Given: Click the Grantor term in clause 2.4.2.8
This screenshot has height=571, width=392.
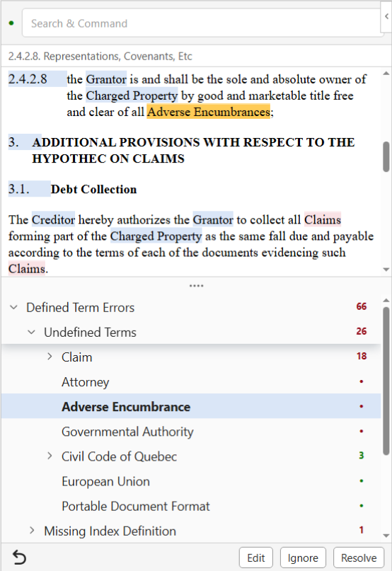Looking at the screenshot, I should pyautogui.click(x=106, y=79).
